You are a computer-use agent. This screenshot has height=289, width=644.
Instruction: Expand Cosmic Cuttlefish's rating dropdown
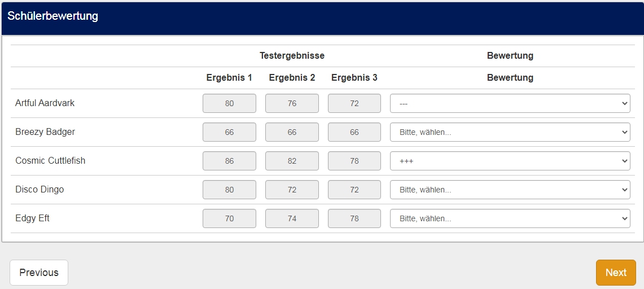pyautogui.click(x=510, y=161)
